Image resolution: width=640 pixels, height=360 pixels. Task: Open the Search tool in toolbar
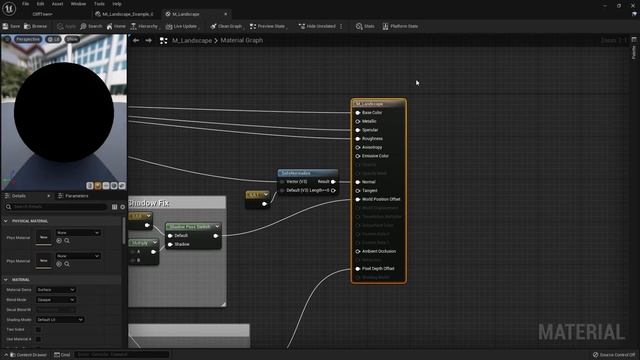91,26
